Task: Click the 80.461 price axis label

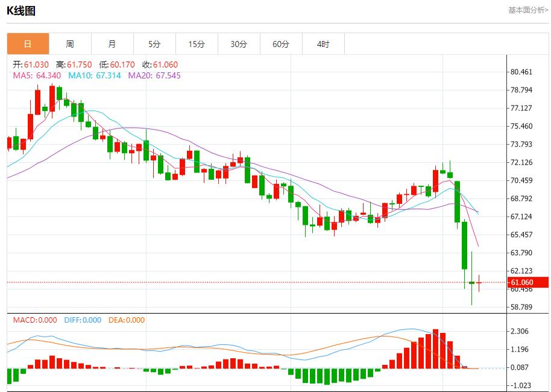Action: (521, 72)
